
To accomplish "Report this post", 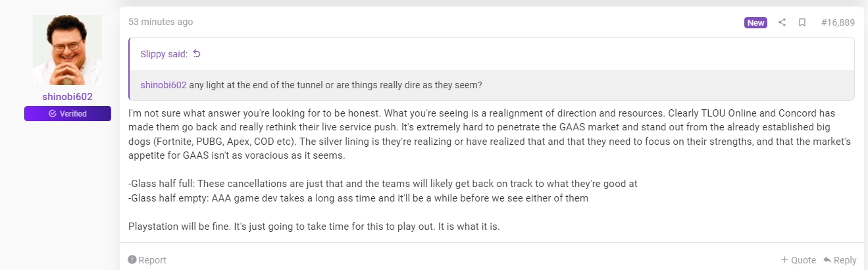I will coord(147,260).
